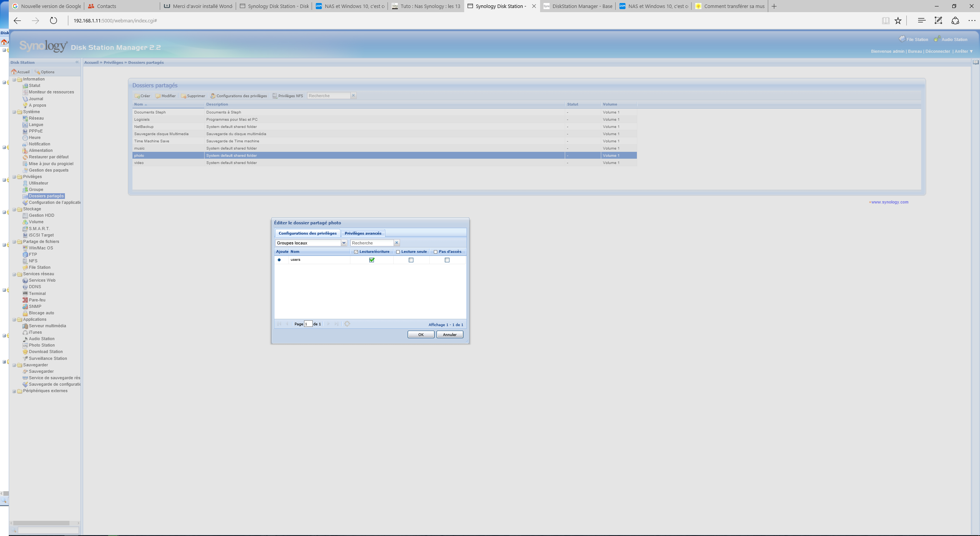Open Photo Station in the sidebar tree
The height and width of the screenshot is (536, 980).
tap(41, 345)
